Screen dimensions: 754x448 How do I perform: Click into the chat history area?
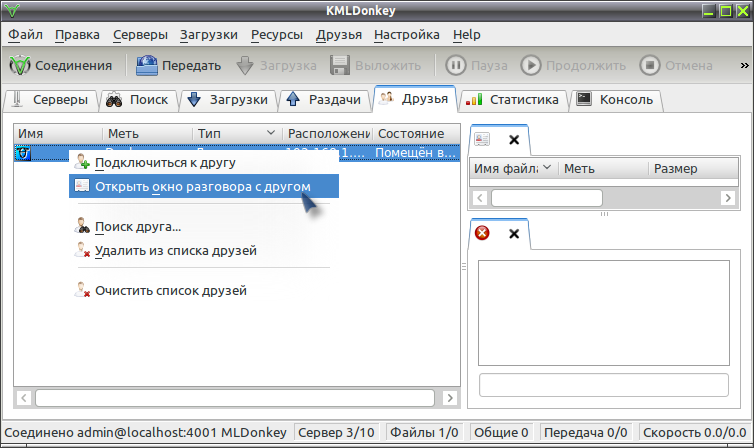[604, 313]
